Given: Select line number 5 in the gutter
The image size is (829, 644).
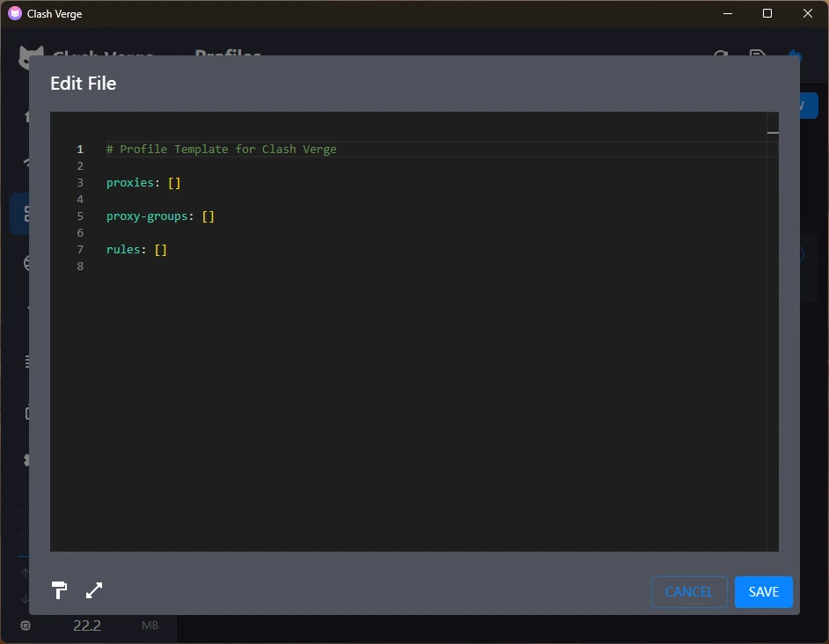Looking at the screenshot, I should tap(80, 216).
